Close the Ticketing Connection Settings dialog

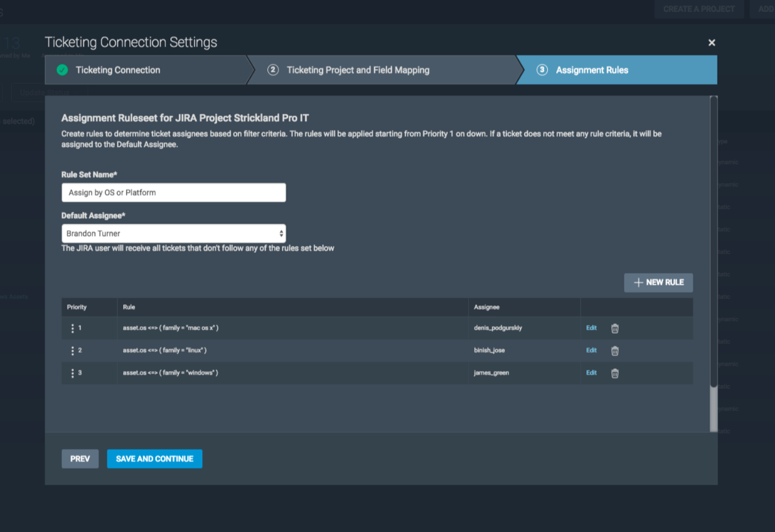coord(712,43)
